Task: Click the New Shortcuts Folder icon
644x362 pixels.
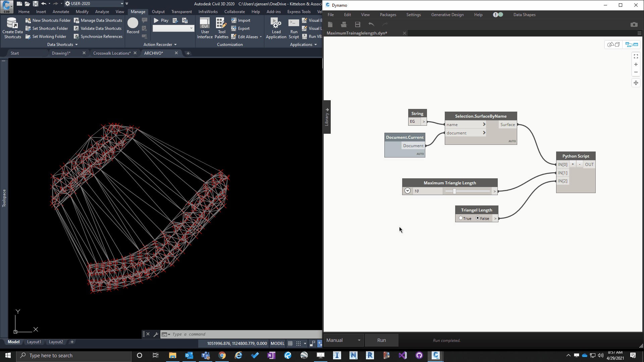Action: point(28,20)
